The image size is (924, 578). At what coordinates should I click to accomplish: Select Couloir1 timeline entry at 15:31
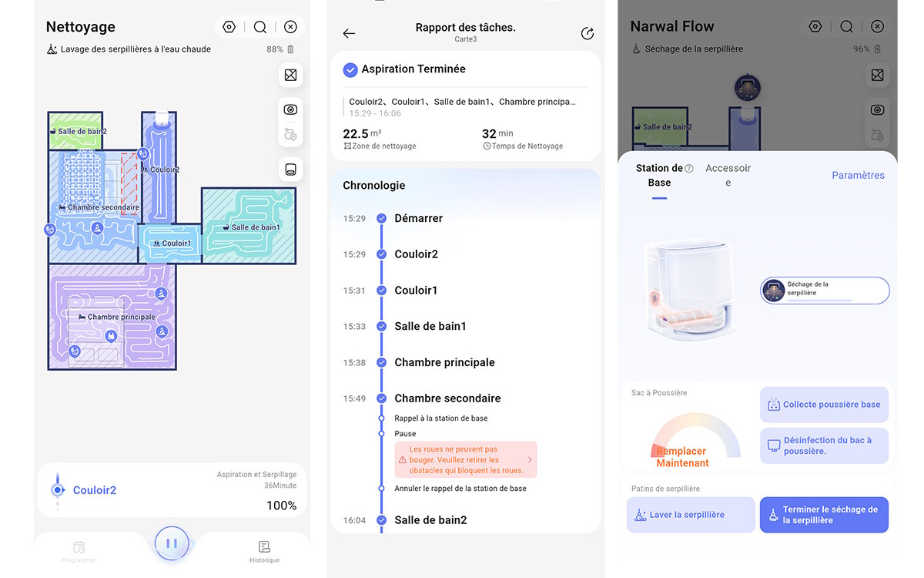[416, 291]
